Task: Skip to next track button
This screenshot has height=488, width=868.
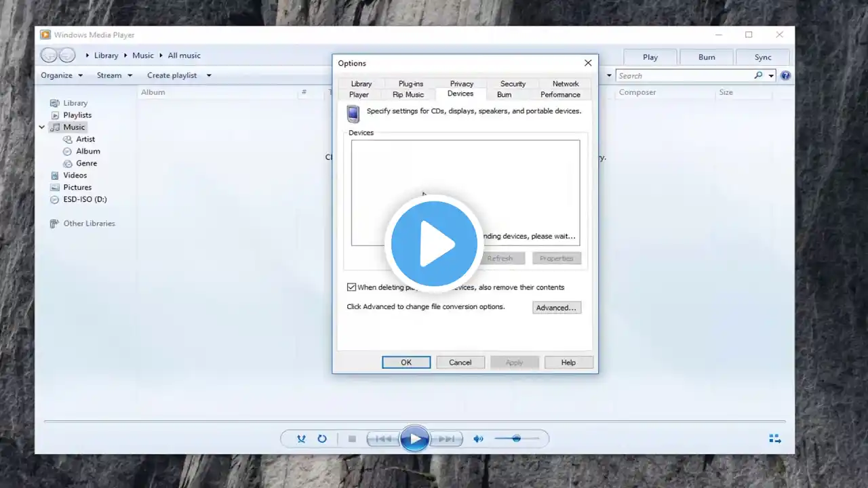Action: click(x=446, y=439)
